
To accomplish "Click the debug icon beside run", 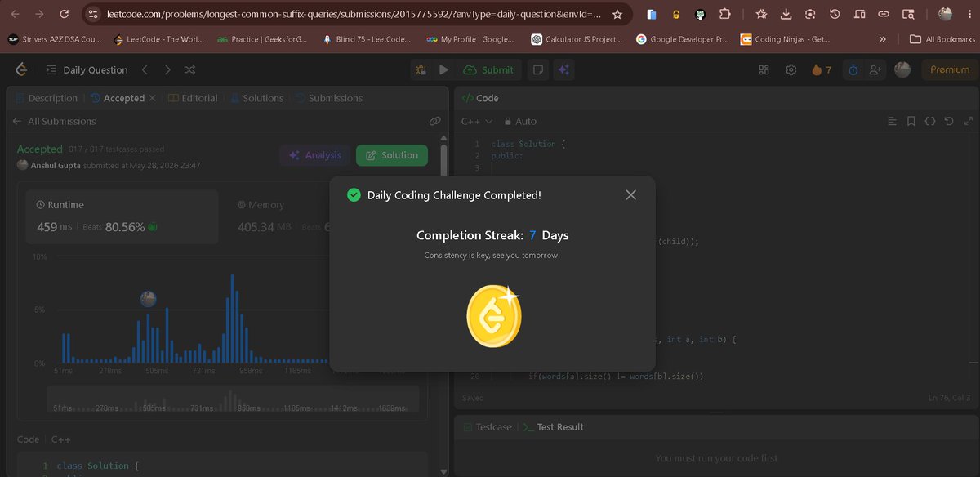I will coord(421,69).
